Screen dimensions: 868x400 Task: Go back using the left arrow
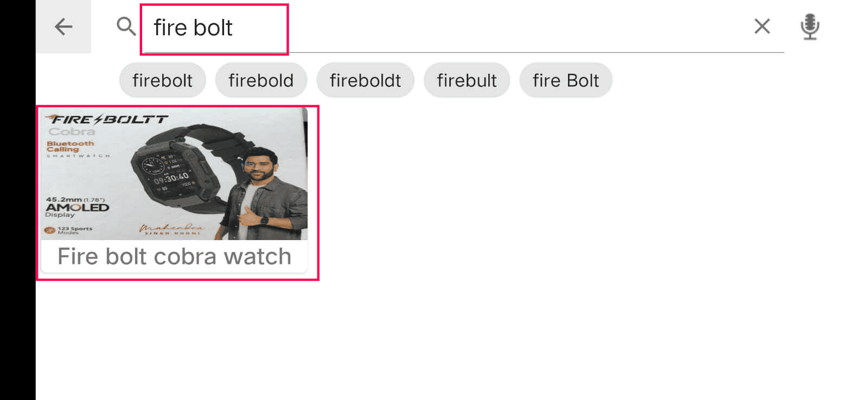[63, 27]
